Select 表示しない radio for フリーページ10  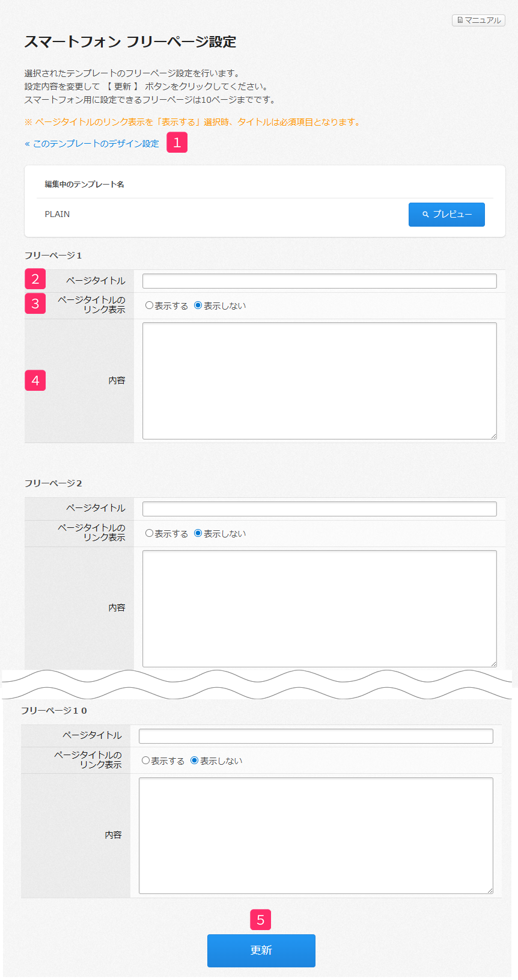(x=195, y=761)
